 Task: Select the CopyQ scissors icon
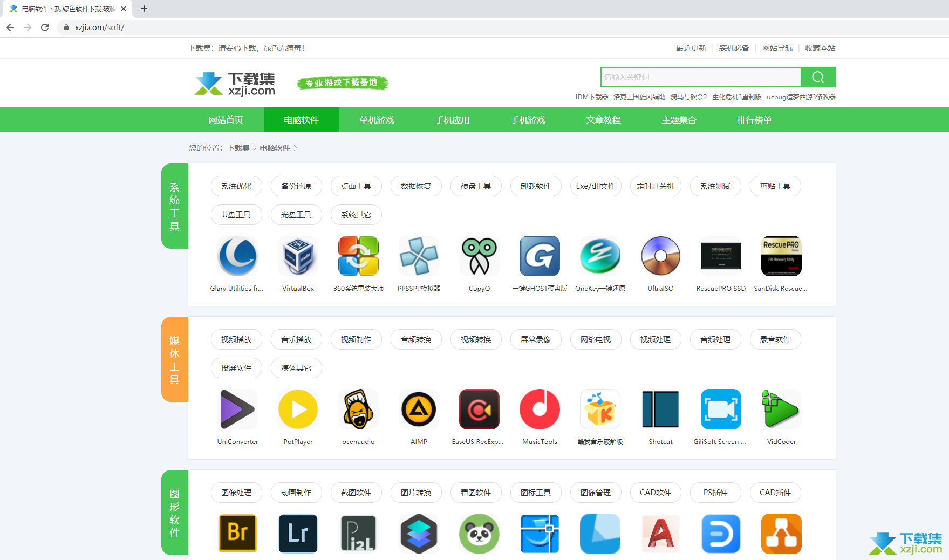pyautogui.click(x=479, y=256)
